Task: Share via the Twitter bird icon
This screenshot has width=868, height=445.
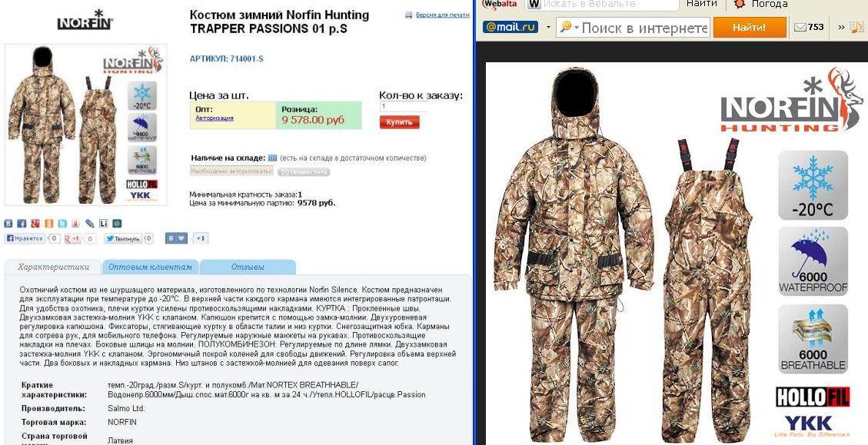Action: [x=62, y=224]
